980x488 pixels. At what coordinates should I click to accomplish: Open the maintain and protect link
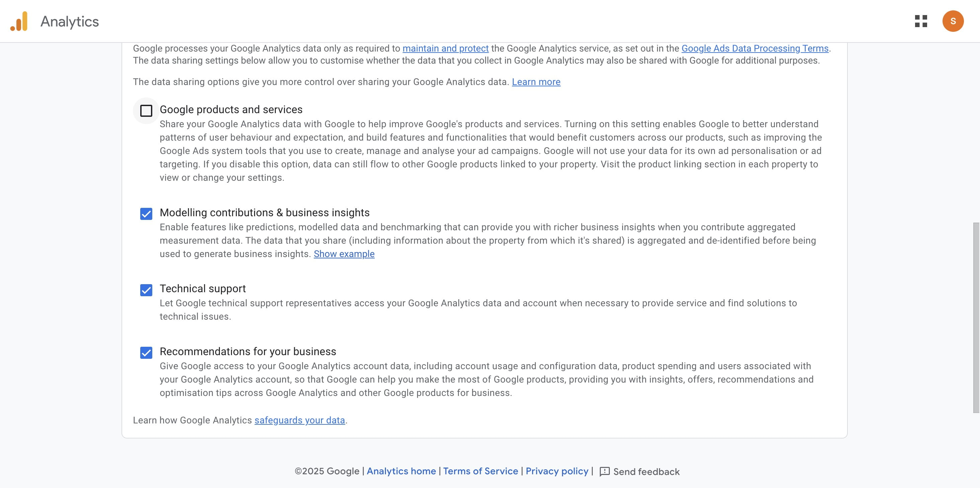click(x=445, y=48)
